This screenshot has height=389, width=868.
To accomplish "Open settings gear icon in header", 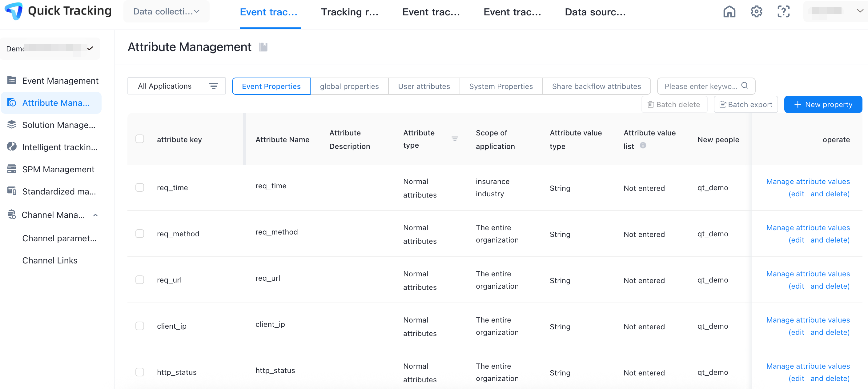I will 756,12.
